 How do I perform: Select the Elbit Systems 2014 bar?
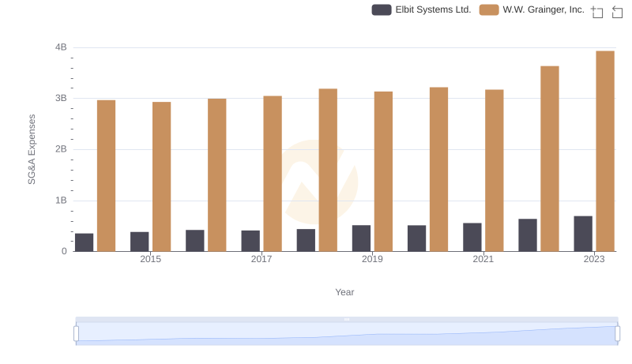tap(84, 242)
